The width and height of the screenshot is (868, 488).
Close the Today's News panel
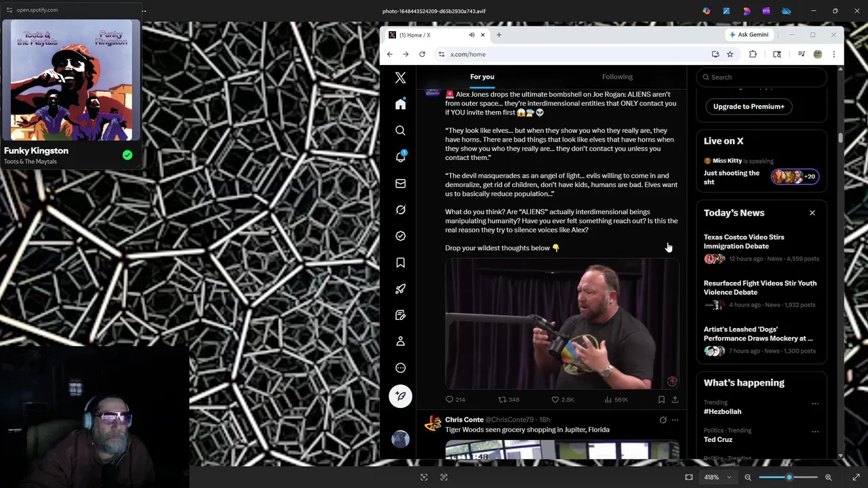point(812,213)
